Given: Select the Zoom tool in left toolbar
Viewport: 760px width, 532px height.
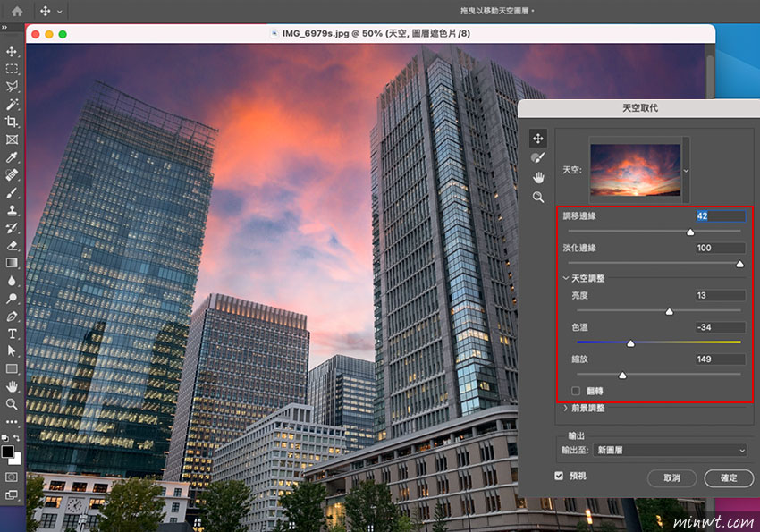Looking at the screenshot, I should tap(12, 404).
